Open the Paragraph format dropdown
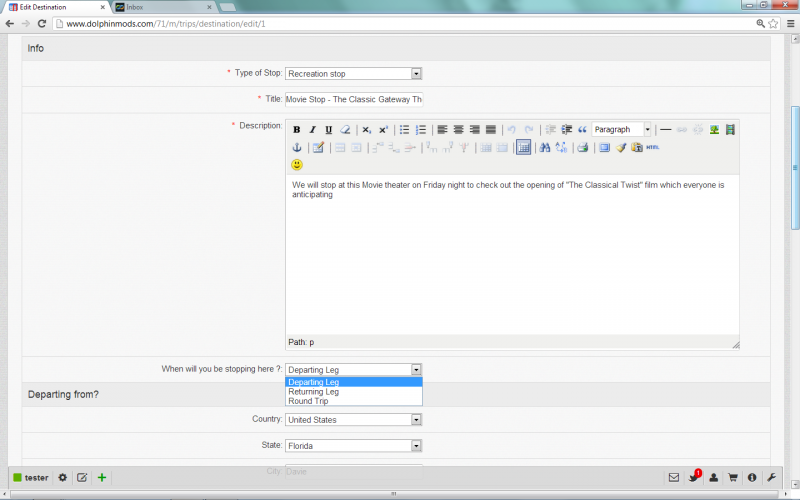Viewport: 800px width, 500px height. [621, 130]
